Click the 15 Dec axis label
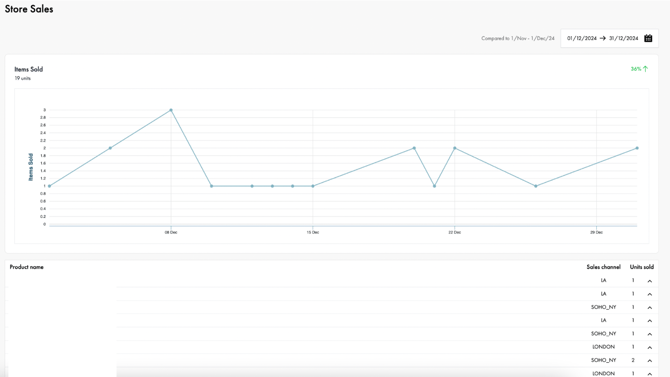Screen dimensions: 670x377 (313, 233)
